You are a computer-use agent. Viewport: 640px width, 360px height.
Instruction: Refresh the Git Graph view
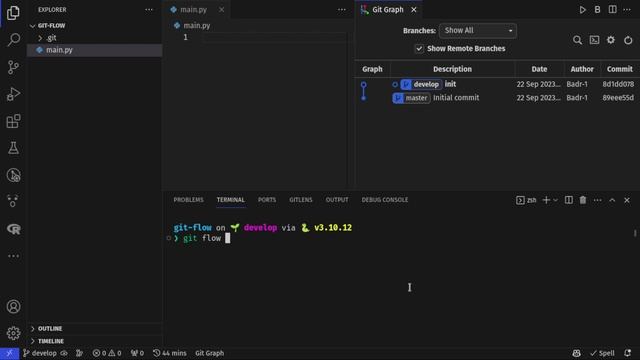pos(628,40)
